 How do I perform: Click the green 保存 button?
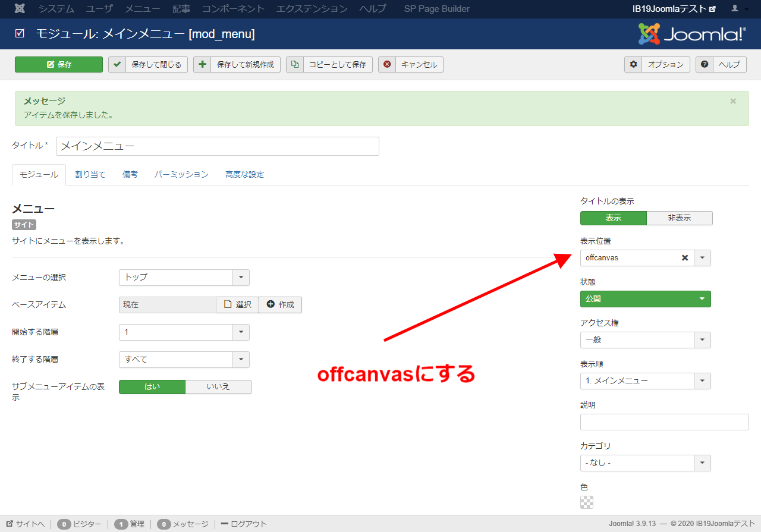point(59,65)
